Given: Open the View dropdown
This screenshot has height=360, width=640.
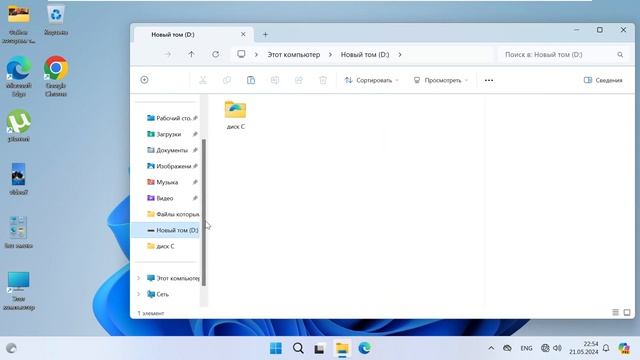Looking at the screenshot, I should click(x=441, y=80).
